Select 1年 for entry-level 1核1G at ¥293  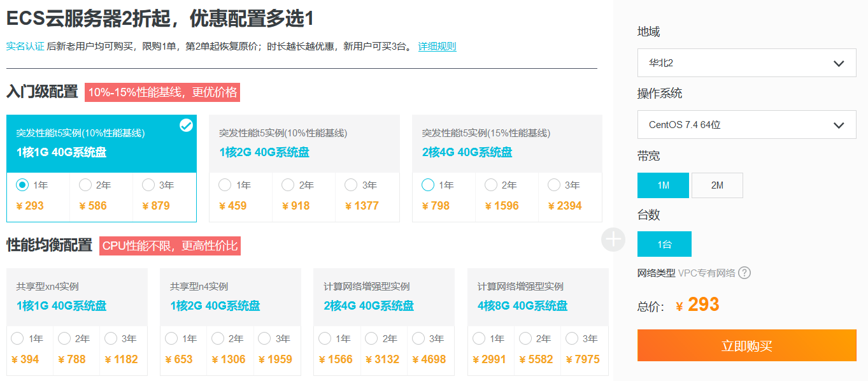[x=22, y=185]
